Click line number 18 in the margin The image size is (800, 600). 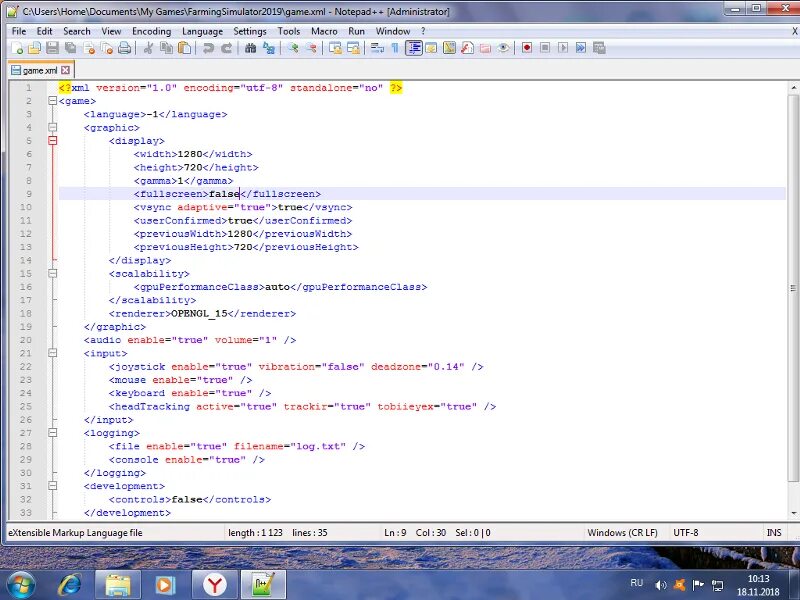(26, 313)
